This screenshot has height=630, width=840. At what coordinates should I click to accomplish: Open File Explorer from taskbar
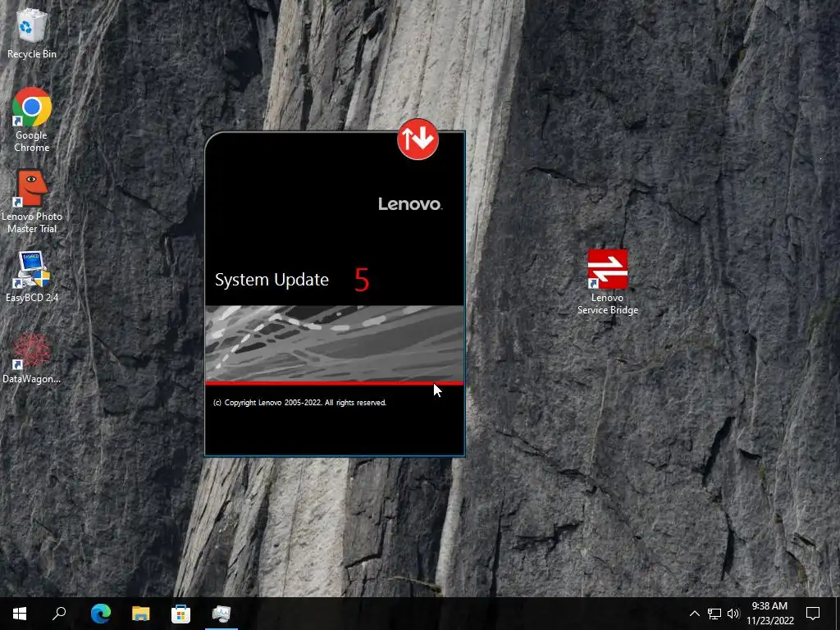coord(141,614)
